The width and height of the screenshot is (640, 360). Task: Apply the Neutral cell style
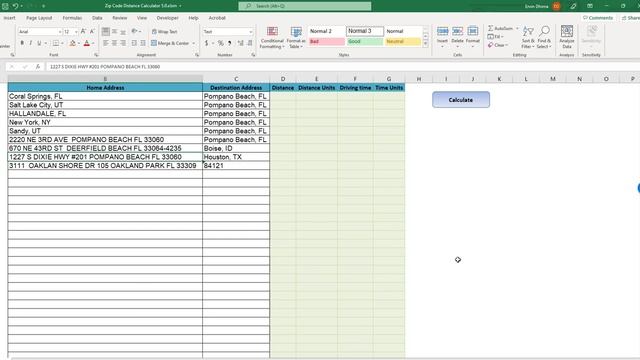pos(403,42)
